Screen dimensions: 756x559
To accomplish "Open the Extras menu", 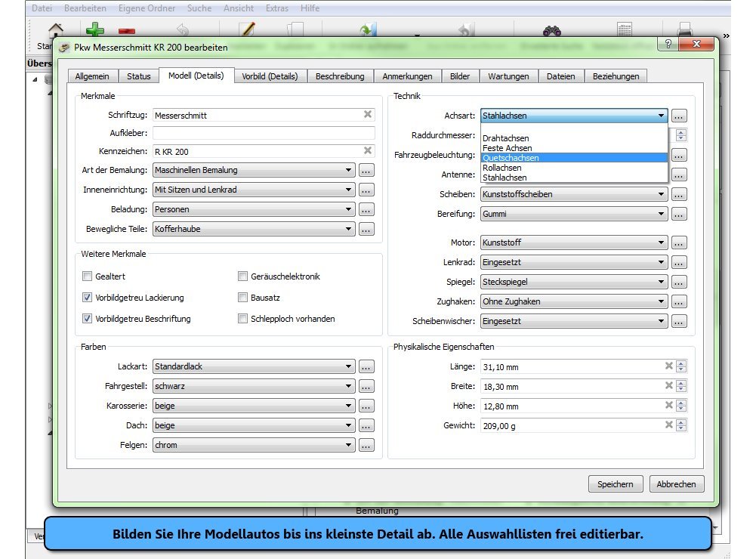I will (276, 8).
